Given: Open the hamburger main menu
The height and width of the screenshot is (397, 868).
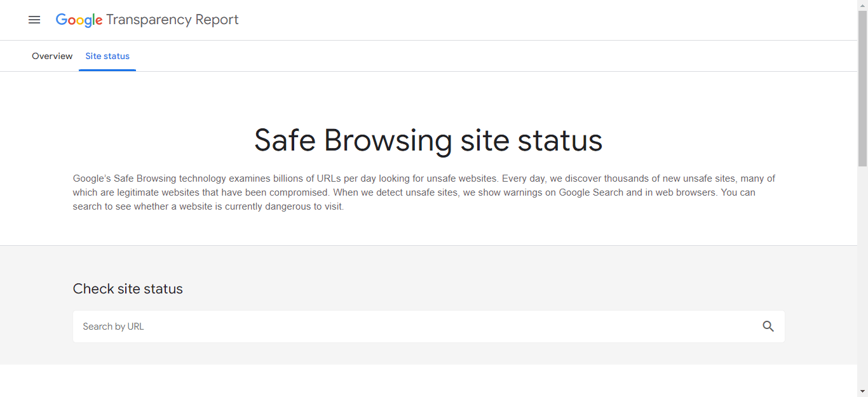Looking at the screenshot, I should coord(34,20).
